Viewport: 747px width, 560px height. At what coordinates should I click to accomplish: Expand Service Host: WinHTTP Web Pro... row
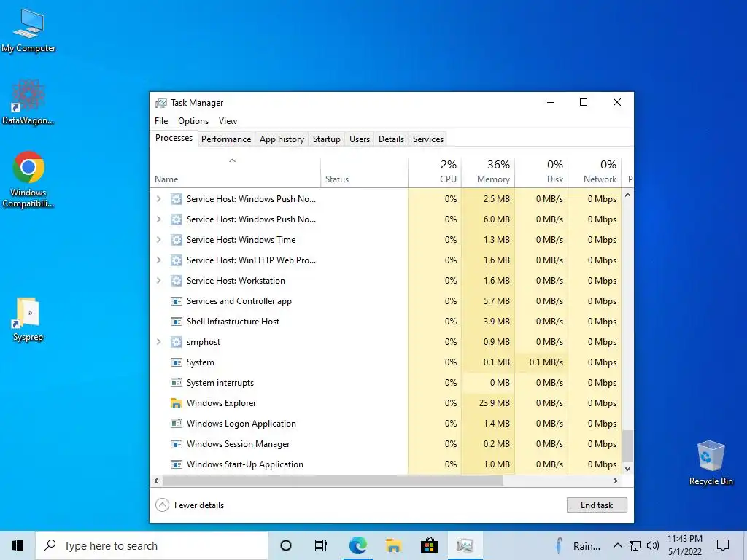[x=158, y=260]
